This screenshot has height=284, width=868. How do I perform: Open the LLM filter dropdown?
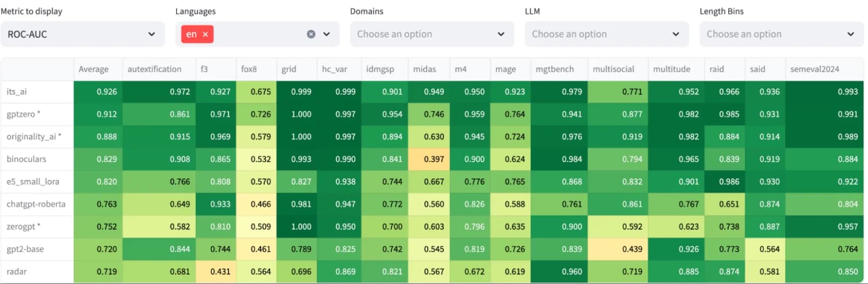click(606, 34)
